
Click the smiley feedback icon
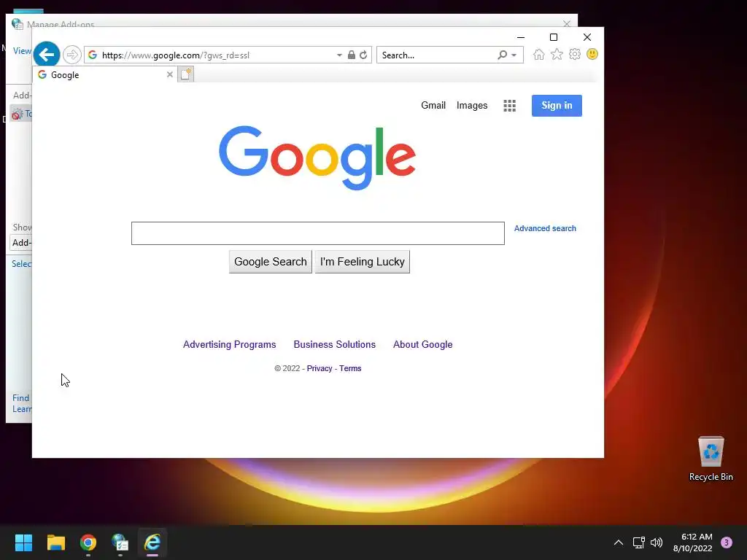(592, 54)
